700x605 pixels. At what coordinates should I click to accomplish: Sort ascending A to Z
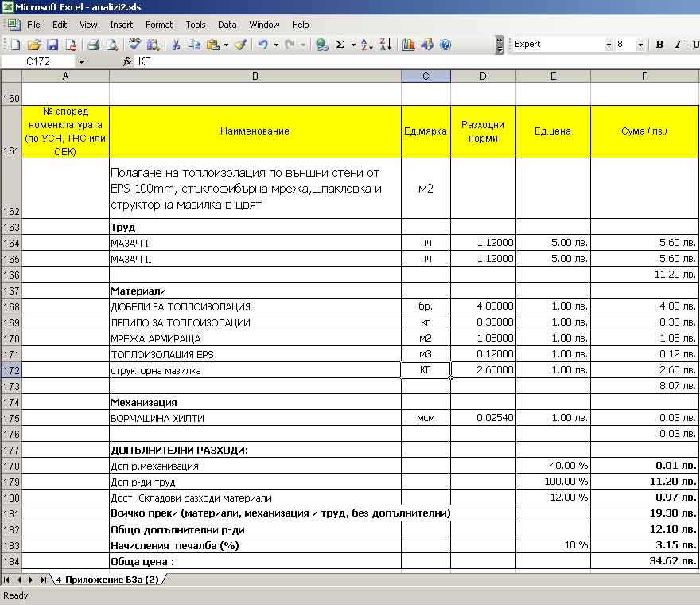367,45
